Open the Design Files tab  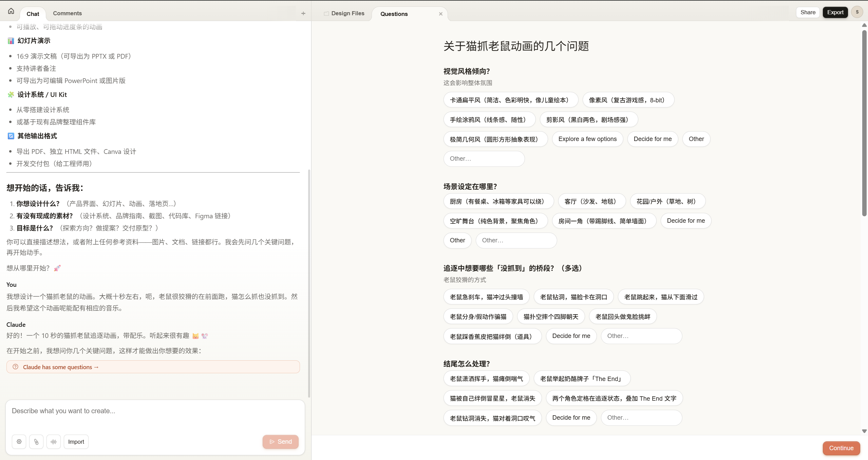tap(344, 13)
